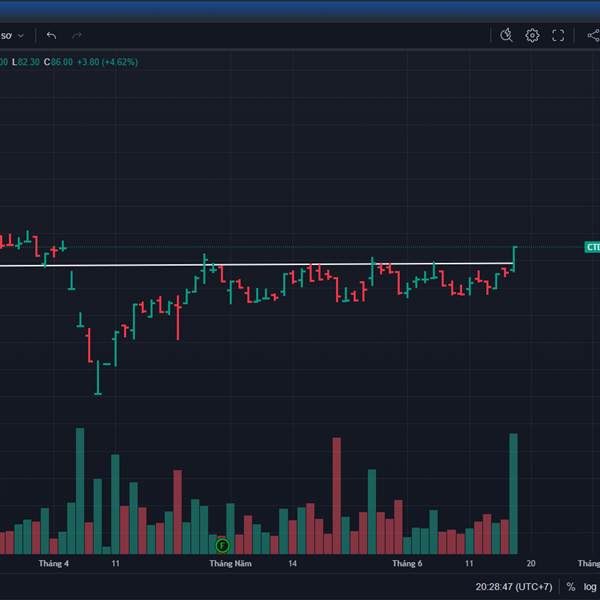Click the green F marker on the chart
Image resolution: width=600 pixels, height=600 pixels.
(222, 545)
